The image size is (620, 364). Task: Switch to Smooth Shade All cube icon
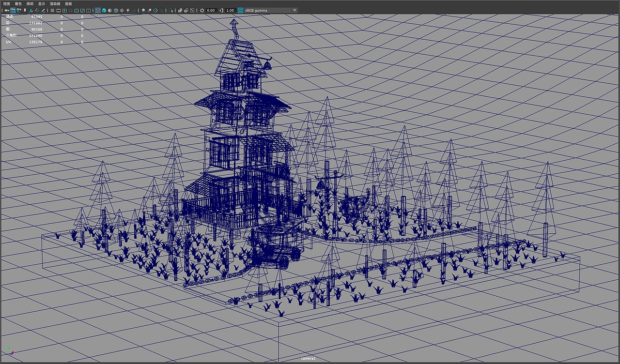coord(104,10)
